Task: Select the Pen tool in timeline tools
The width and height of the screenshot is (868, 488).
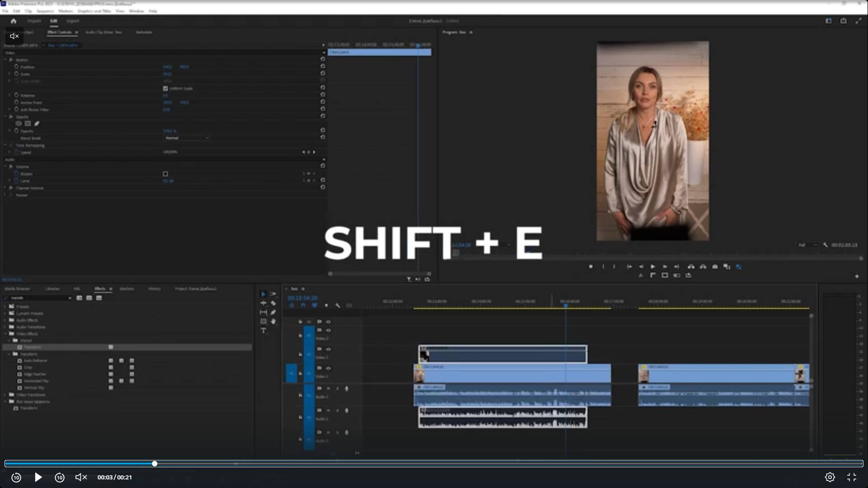Action: 273,312
